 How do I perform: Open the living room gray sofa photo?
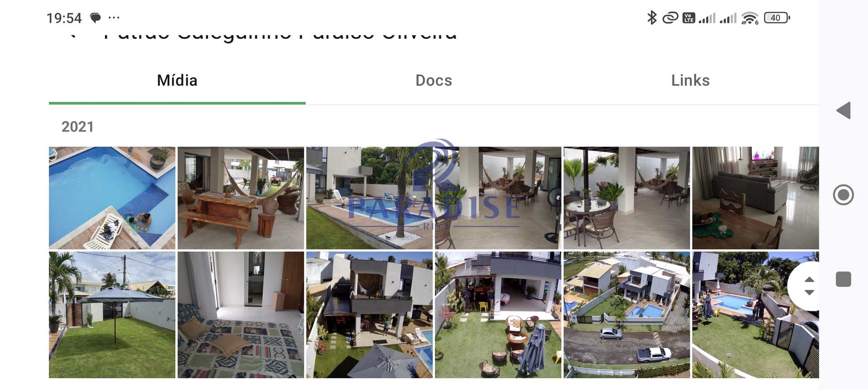755,198
